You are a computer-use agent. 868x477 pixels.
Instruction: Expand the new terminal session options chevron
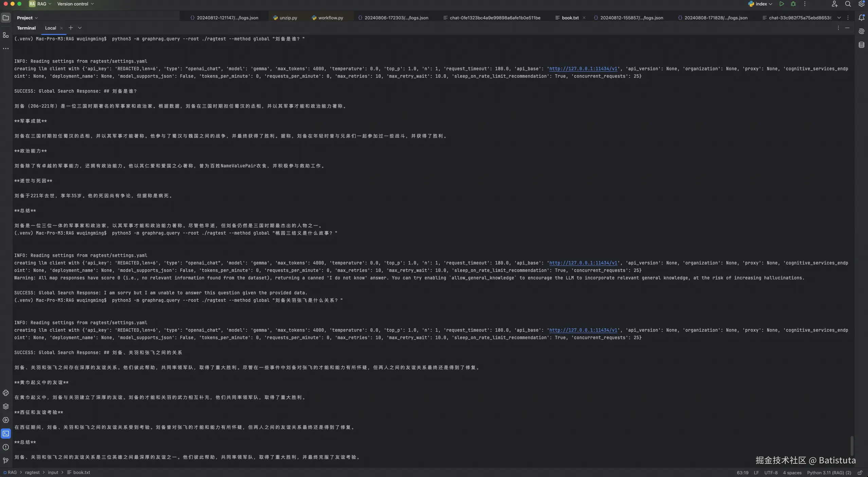[80, 28]
